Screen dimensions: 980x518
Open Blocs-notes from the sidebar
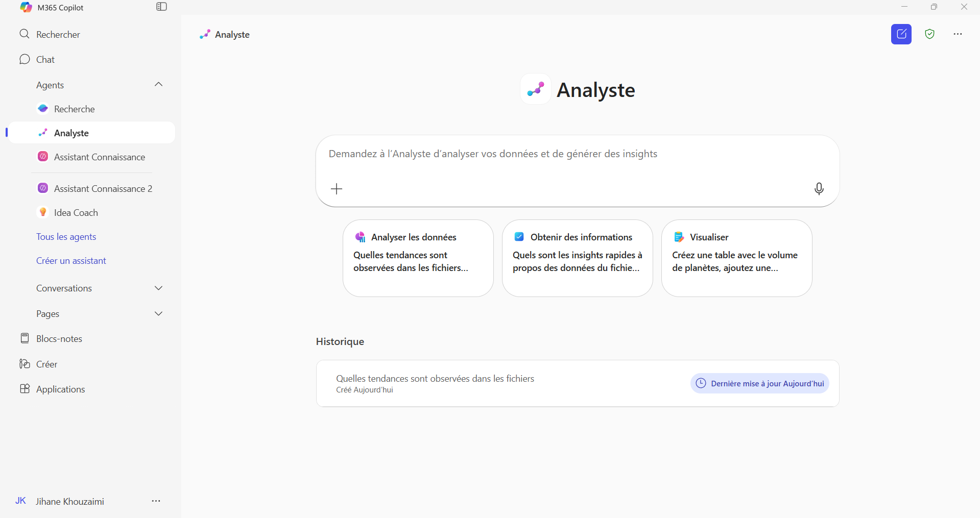point(59,339)
